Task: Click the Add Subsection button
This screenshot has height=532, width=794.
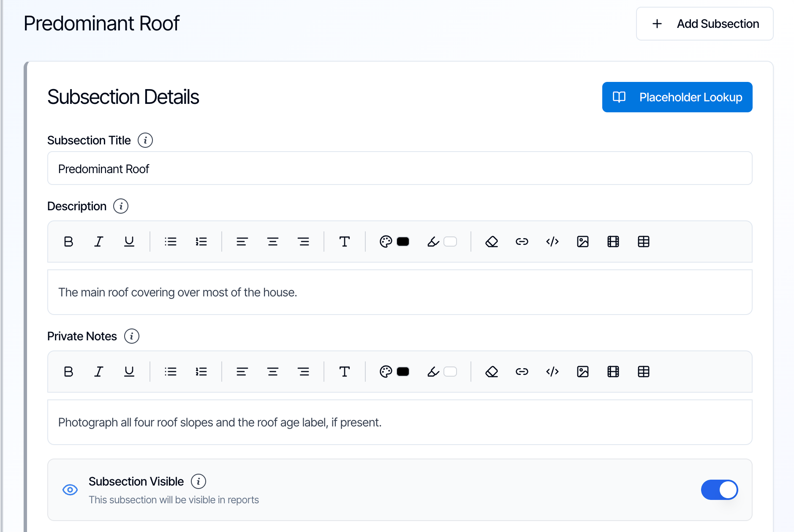Action: [x=705, y=24]
